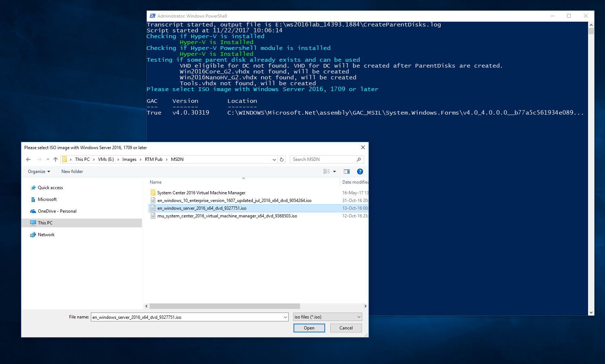
Task: Minimize the PowerShell window
Action: 552,16
